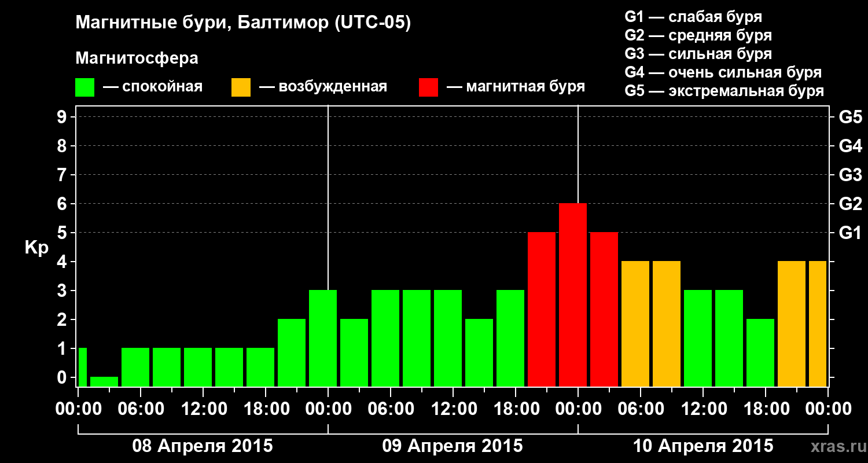Image resolution: width=868 pixels, height=463 pixels.
Task: Click the '— возбужденная' legend text
Action: tap(323, 87)
